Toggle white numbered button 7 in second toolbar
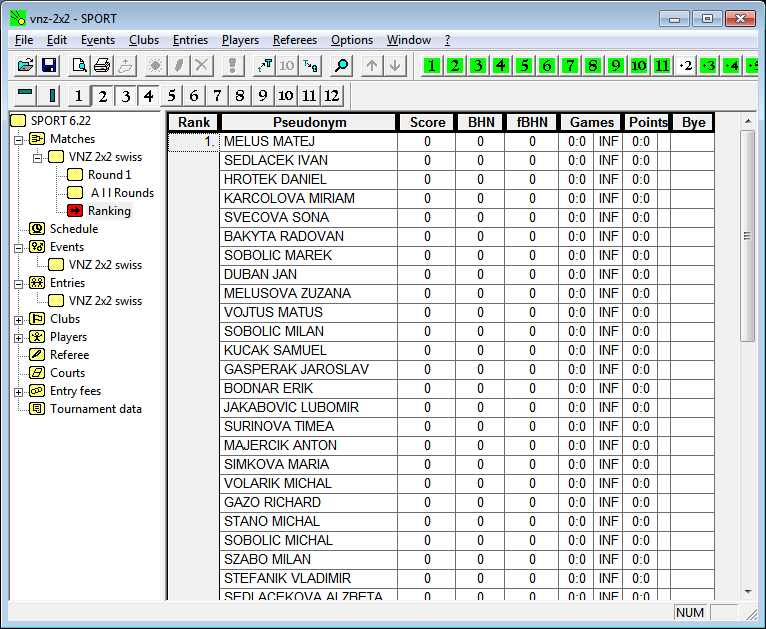The image size is (766, 629). [x=217, y=96]
